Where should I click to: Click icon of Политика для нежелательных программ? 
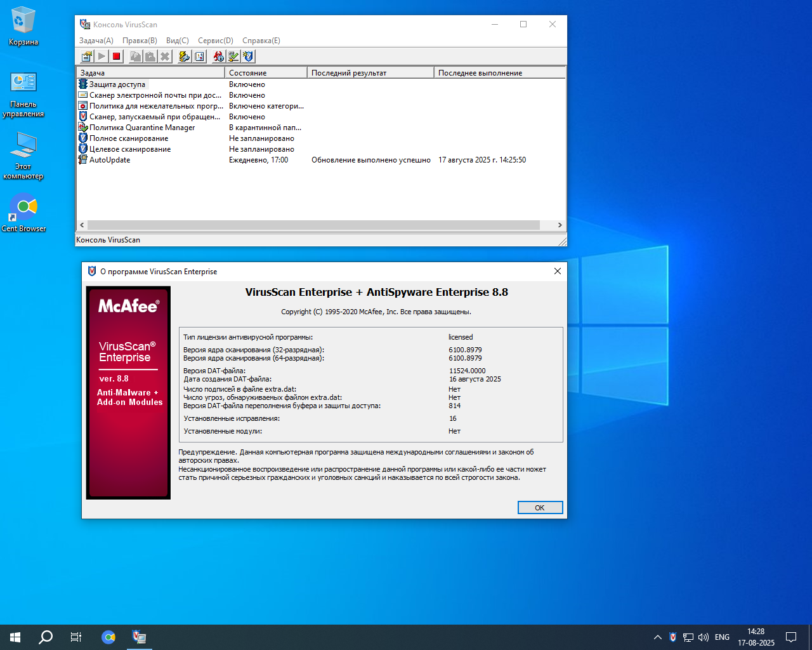83,105
